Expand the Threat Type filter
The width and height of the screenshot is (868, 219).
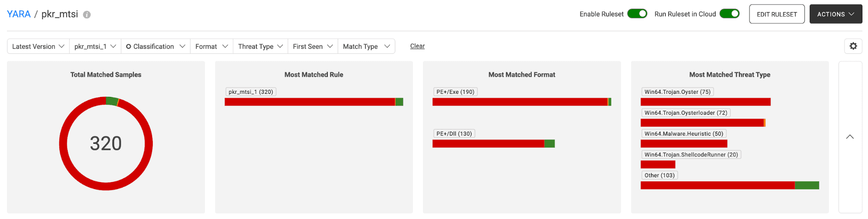pos(260,46)
